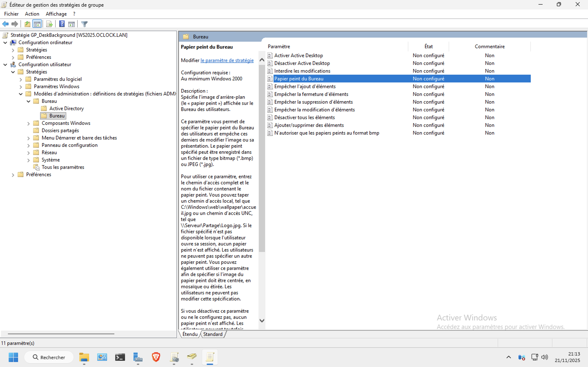Click the Export list toolbar icon
588x367 pixels.
point(49,24)
